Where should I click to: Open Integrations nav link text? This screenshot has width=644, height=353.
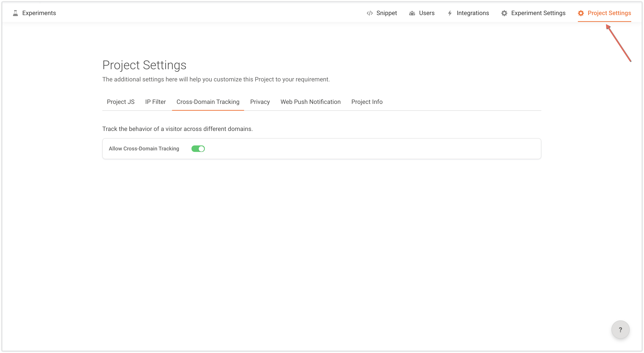(473, 13)
